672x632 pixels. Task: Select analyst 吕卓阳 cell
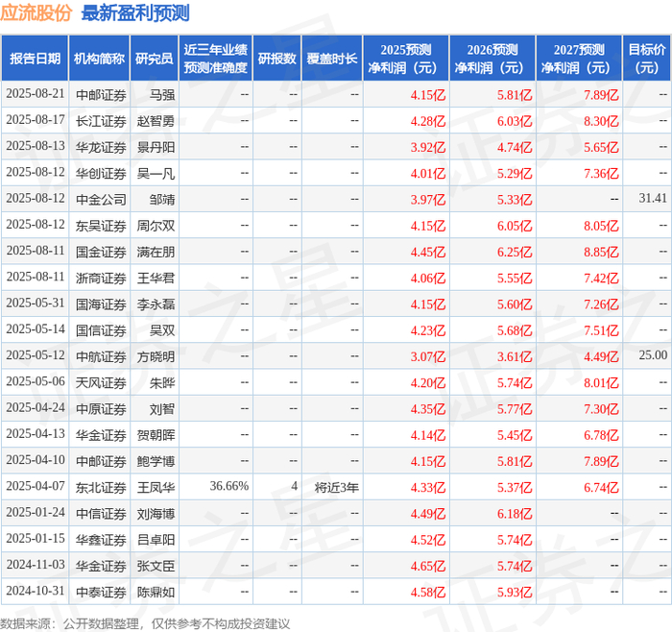click(x=156, y=540)
